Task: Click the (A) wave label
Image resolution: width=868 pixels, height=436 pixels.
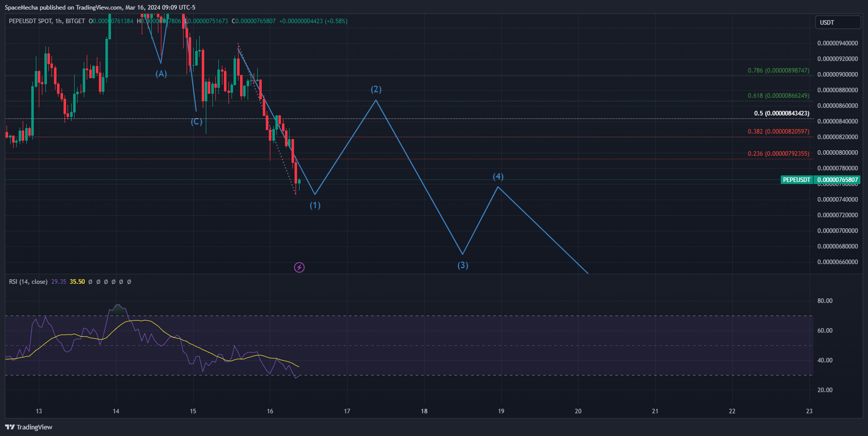Action: 161,74
